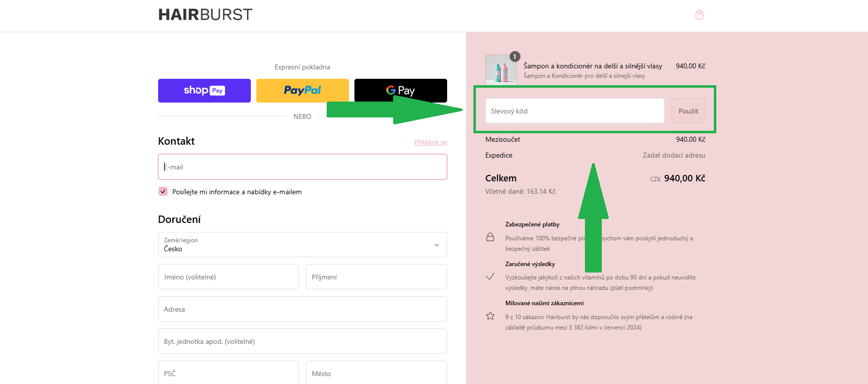Click the Milované našimi zákaznicemi heading

[x=544, y=303]
